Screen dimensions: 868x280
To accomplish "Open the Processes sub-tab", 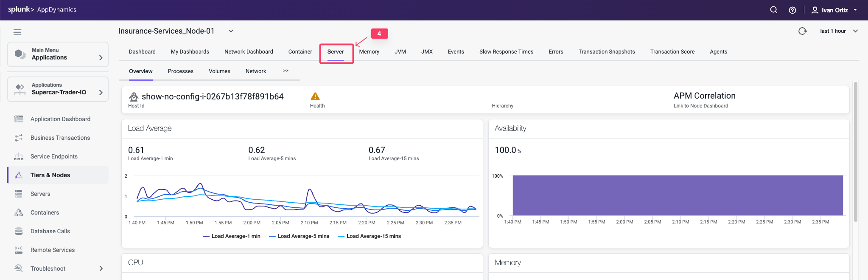I will [x=180, y=71].
